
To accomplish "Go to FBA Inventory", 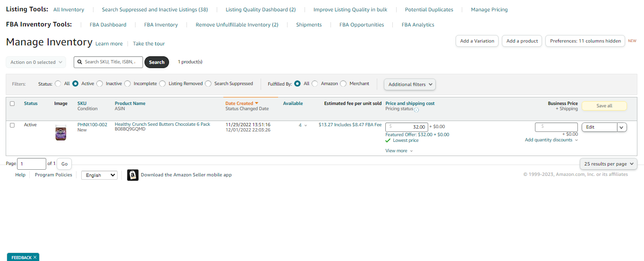I will coord(161,25).
